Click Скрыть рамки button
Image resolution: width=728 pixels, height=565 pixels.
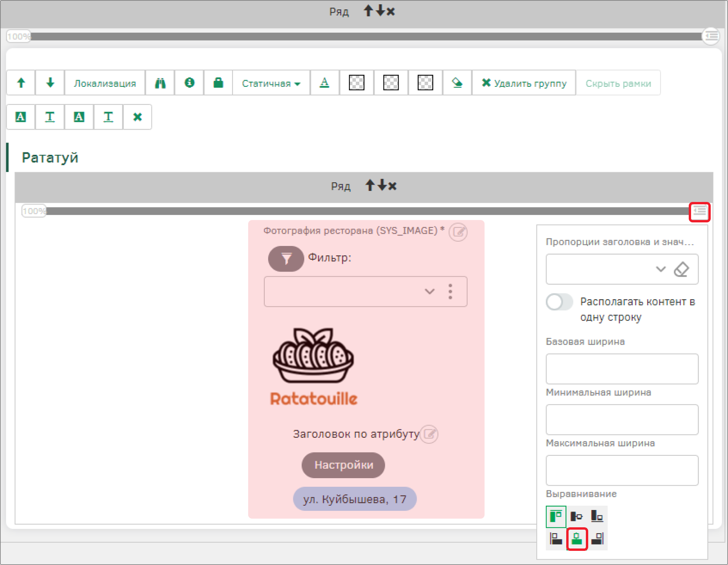(x=618, y=83)
